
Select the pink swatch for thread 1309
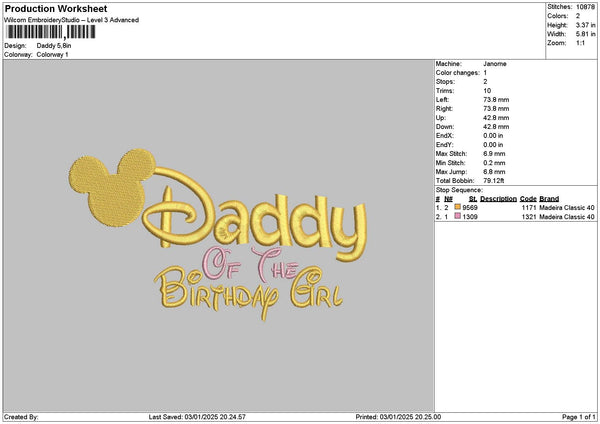click(x=459, y=216)
